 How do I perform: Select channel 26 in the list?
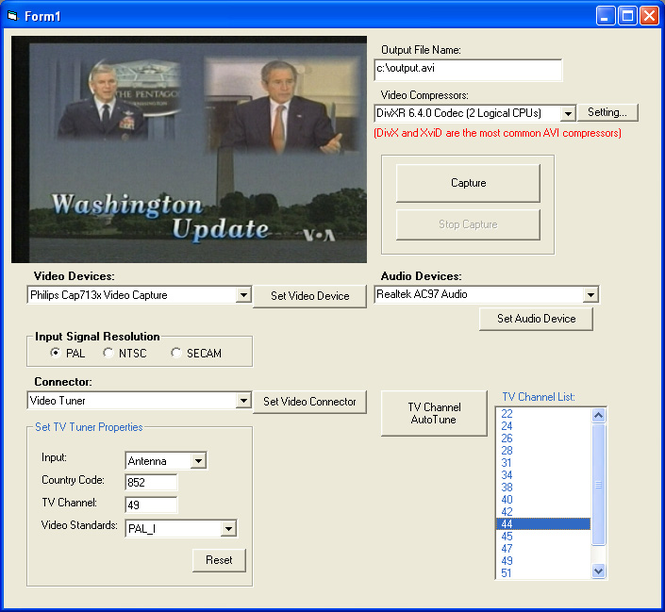pos(543,439)
